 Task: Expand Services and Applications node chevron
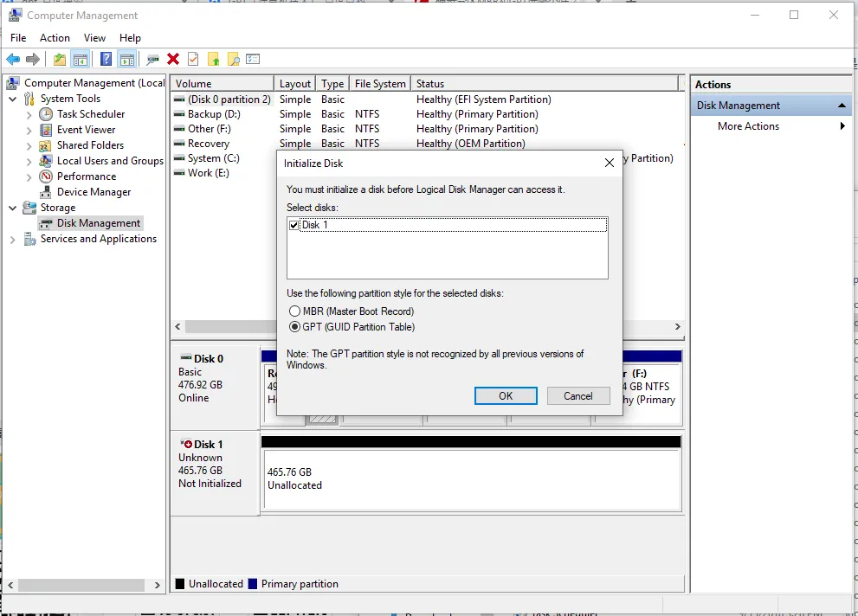click(x=13, y=240)
